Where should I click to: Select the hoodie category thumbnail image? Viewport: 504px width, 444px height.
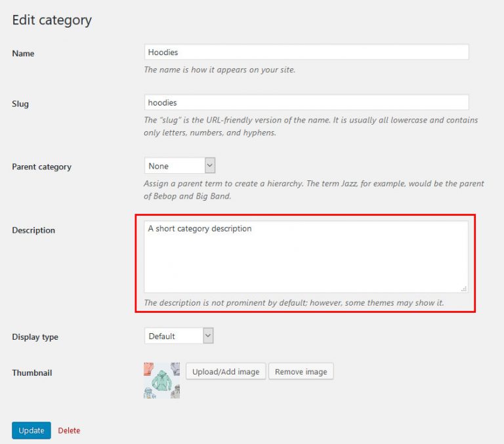pyautogui.click(x=161, y=380)
